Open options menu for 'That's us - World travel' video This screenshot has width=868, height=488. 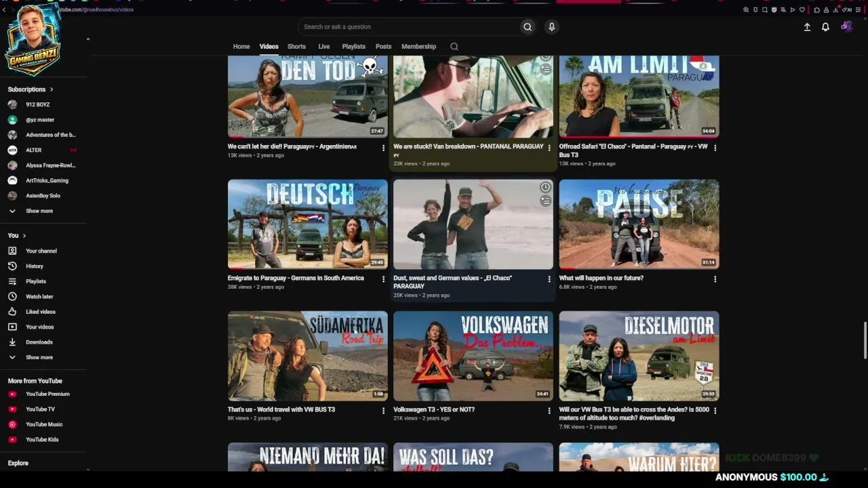pyautogui.click(x=383, y=411)
